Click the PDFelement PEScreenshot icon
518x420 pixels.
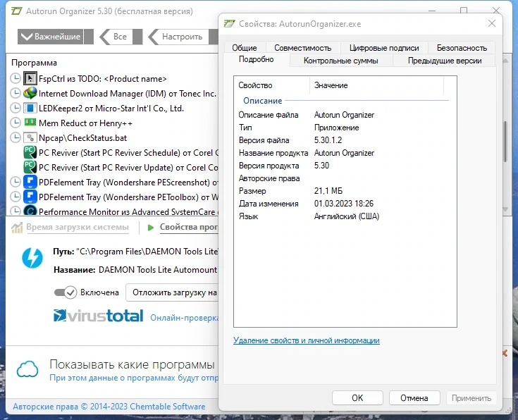coord(30,182)
